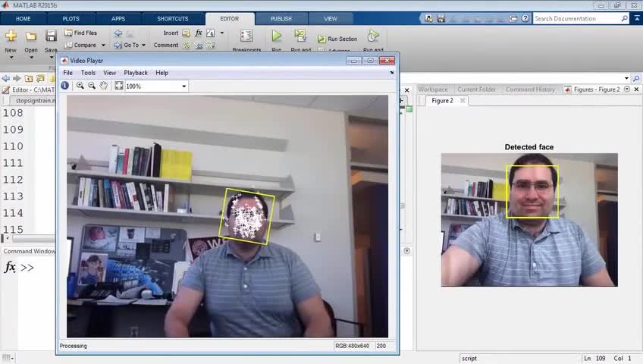The image size is (643, 364).
Task: Minimize the ribbon toolstrip arrow
Action: point(637,18)
